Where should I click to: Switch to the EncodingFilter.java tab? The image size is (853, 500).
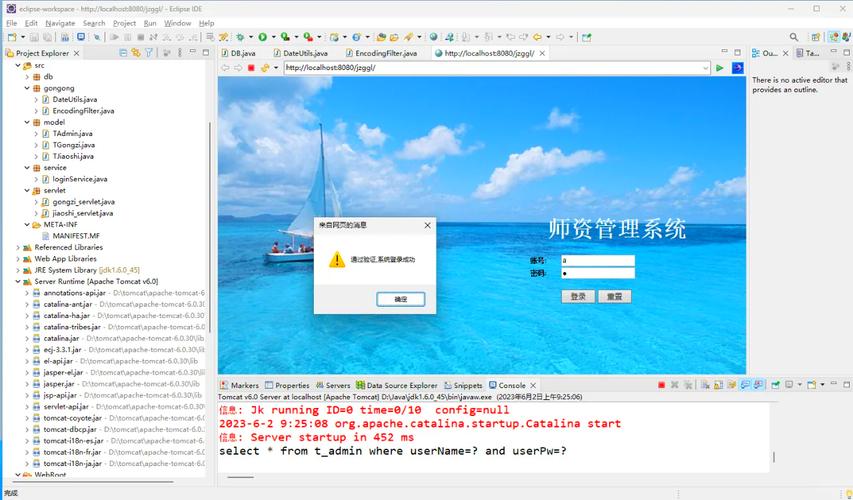pyautogui.click(x=381, y=53)
